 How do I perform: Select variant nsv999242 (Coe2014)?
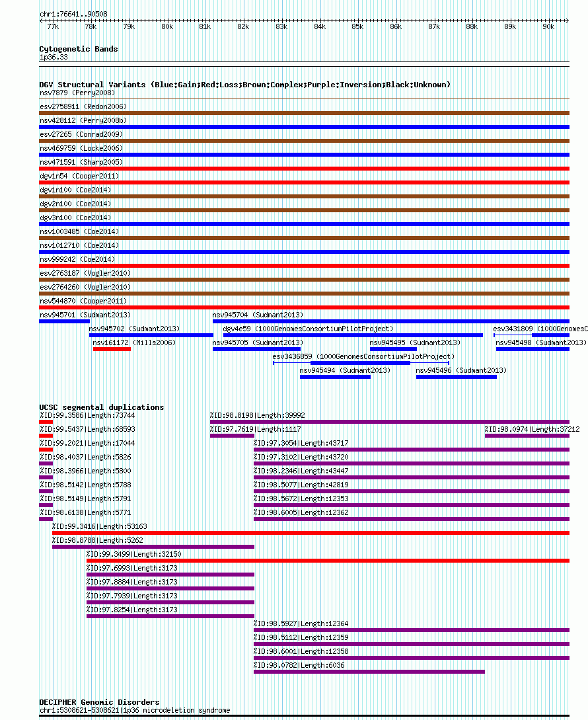[77, 259]
